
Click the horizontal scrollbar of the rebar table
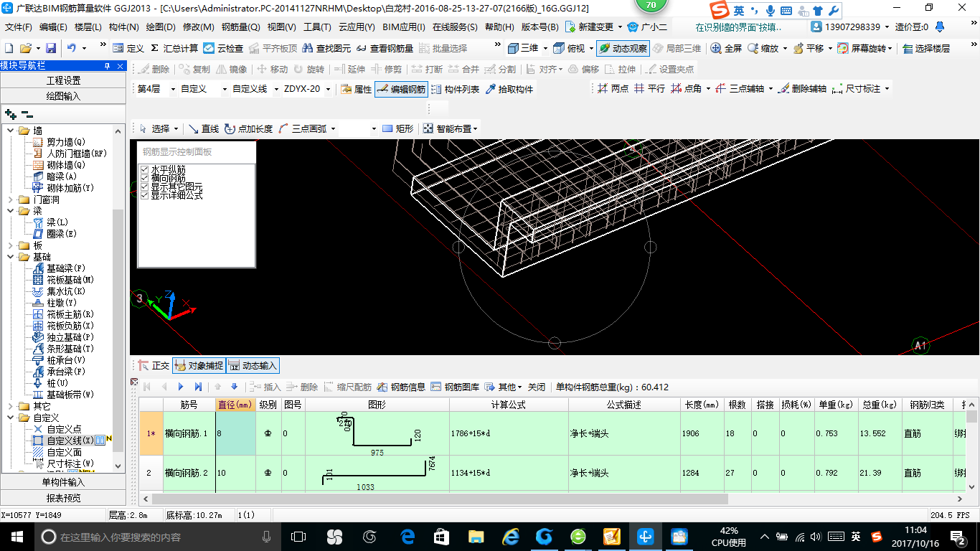tap(440, 499)
